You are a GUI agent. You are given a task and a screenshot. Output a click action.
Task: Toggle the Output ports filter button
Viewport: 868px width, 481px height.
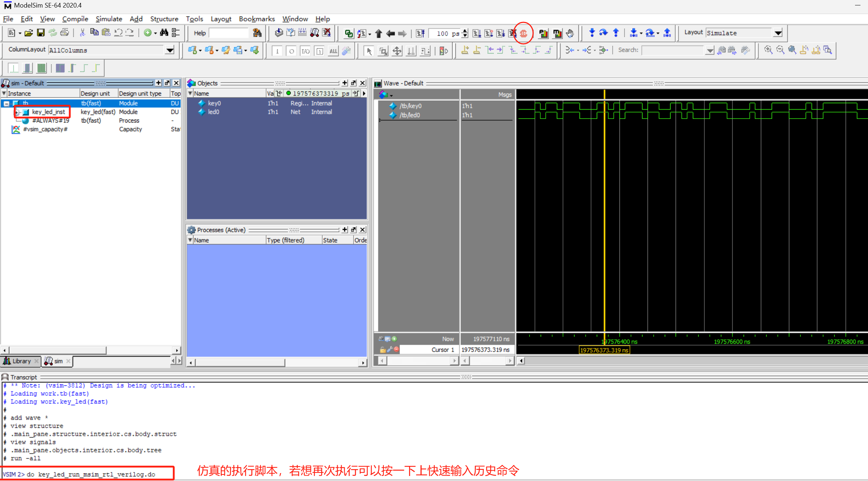pos(291,51)
